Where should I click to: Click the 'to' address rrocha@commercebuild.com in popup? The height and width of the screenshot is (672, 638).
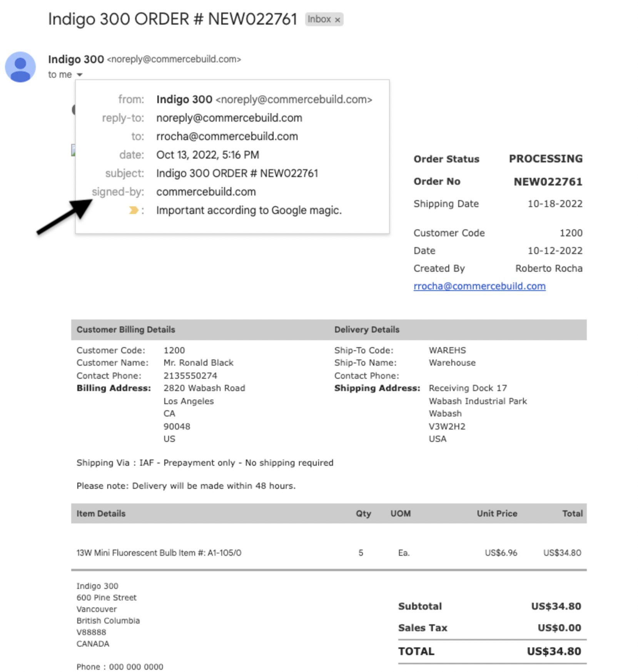[227, 136]
